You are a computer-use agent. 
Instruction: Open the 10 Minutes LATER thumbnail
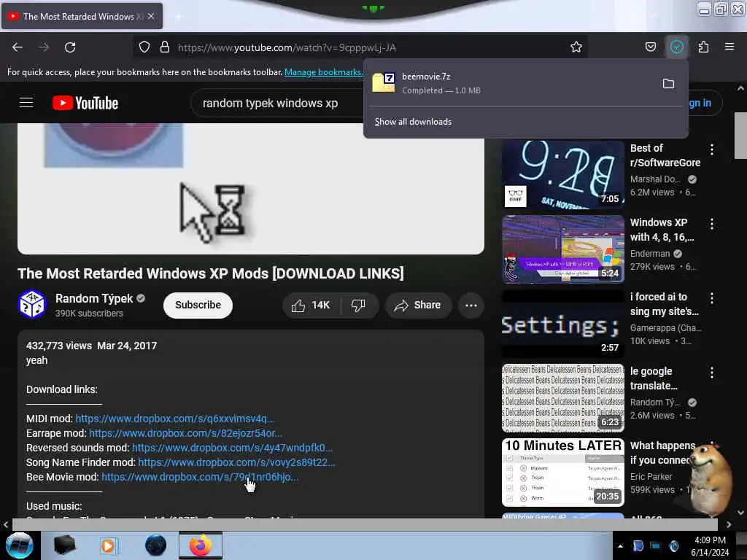[562, 472]
